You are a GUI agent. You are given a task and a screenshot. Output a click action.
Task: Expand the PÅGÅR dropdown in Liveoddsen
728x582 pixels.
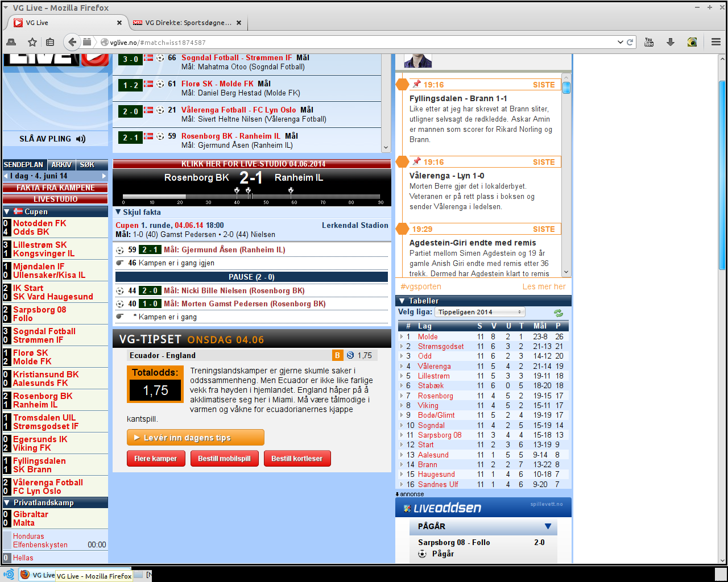pyautogui.click(x=548, y=526)
